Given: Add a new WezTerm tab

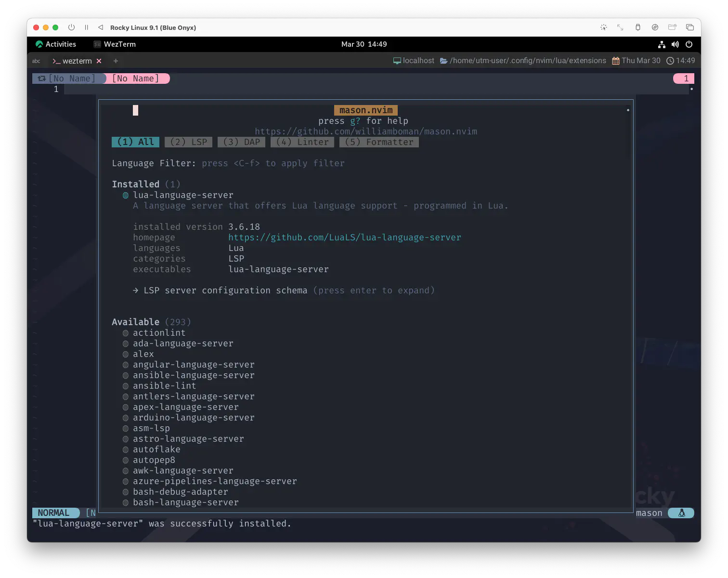Looking at the screenshot, I should point(116,61).
